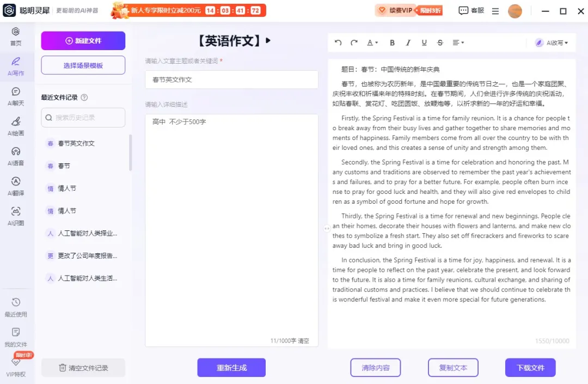The height and width of the screenshot is (384, 588).
Task: Toggle italic formatting in the toolbar
Action: [x=408, y=42]
